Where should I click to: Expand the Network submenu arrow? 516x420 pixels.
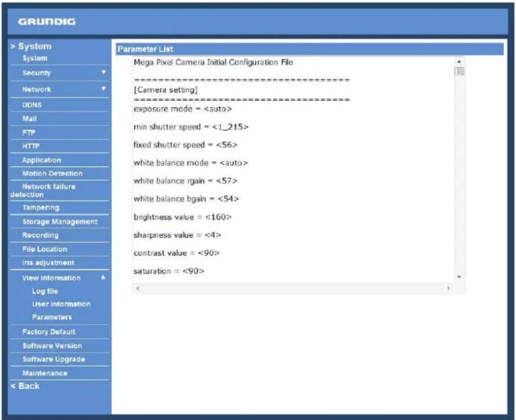[104, 89]
